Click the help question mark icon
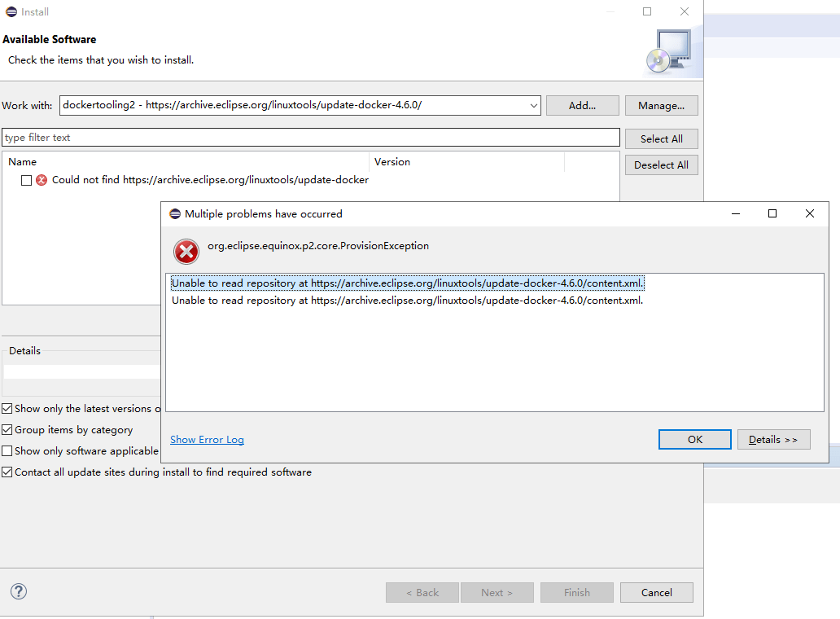The height and width of the screenshot is (619, 840). tap(18, 591)
